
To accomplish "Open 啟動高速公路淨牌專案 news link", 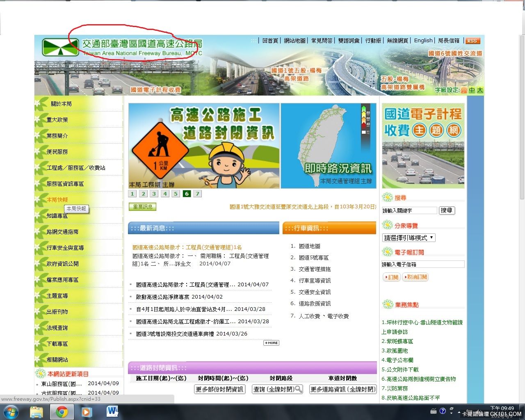I will 163,297.
